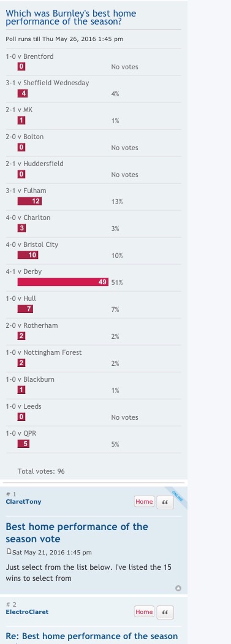Click the 4-1 v Derby result bar
This screenshot has height=644, width=231.
(x=63, y=282)
